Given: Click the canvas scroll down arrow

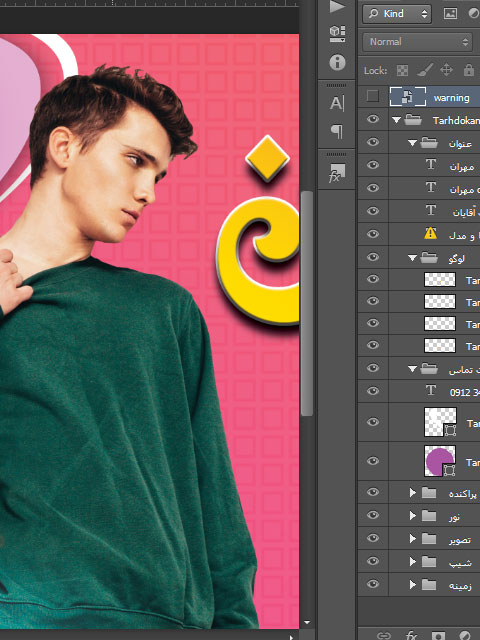Looking at the screenshot, I should [x=307, y=623].
